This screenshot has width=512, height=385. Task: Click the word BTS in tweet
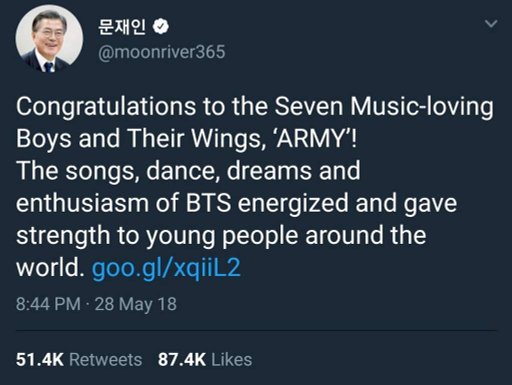pyautogui.click(x=209, y=203)
